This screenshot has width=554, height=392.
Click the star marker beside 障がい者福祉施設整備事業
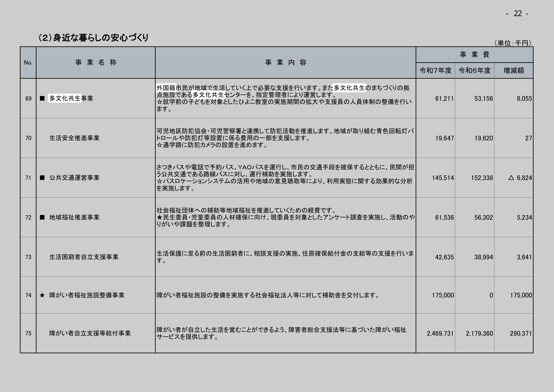[x=42, y=295]
